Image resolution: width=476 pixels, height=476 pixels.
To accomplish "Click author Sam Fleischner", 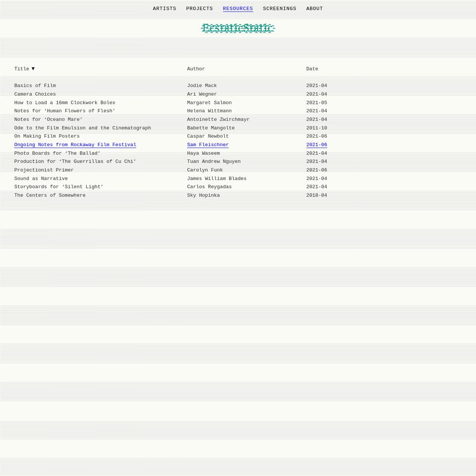I will click(x=208, y=145).
